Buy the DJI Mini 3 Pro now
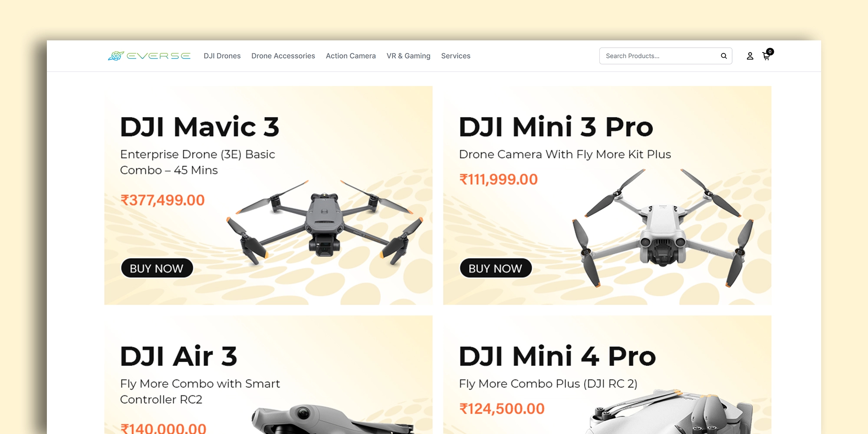This screenshot has height=434, width=868. pos(496,268)
